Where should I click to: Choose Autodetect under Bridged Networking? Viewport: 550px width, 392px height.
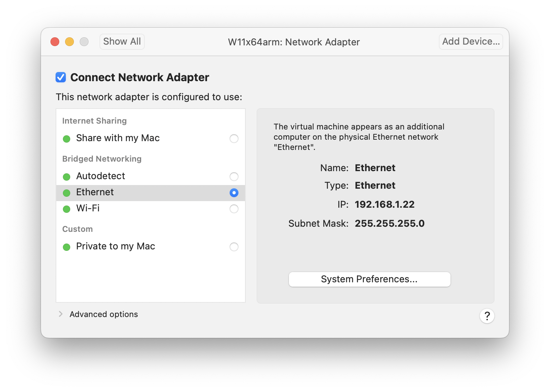pyautogui.click(x=234, y=177)
